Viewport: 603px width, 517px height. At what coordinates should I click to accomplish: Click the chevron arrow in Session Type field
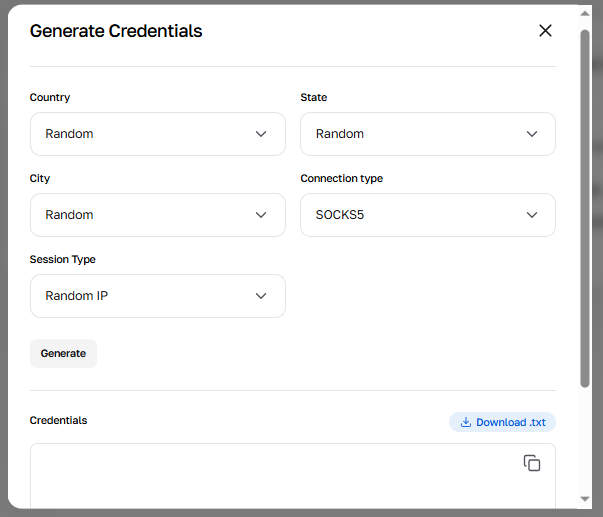[261, 296]
